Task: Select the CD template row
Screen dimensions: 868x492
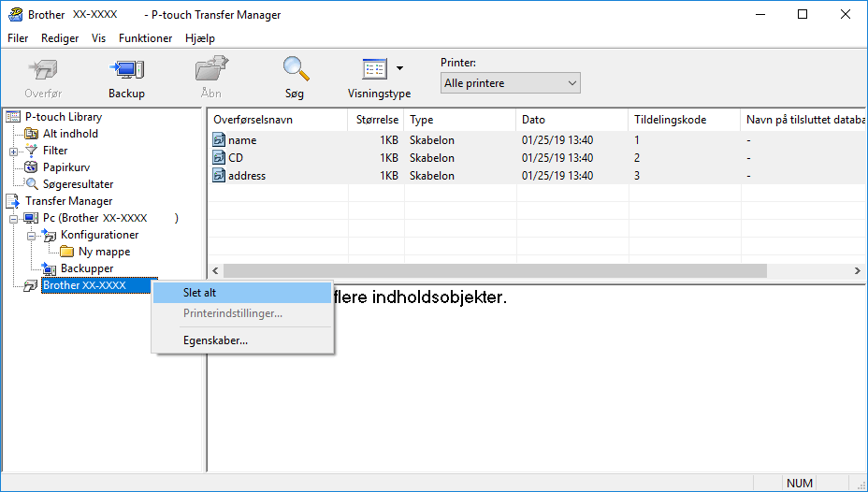Action: [236, 158]
